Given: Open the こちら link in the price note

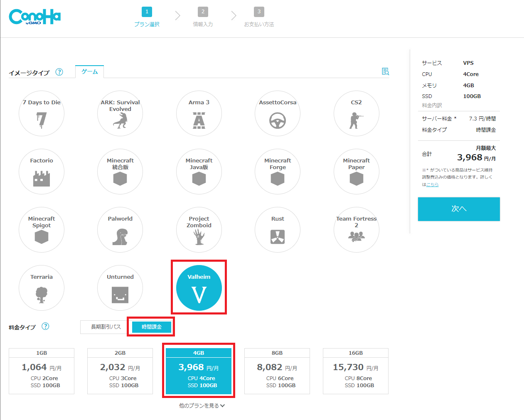Looking at the screenshot, I should point(432,184).
